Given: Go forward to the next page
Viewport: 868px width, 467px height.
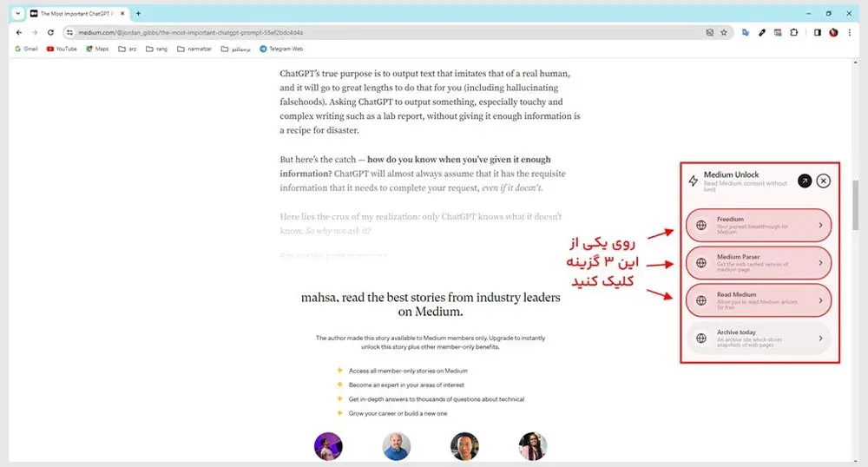Looking at the screenshot, I should coord(35,33).
